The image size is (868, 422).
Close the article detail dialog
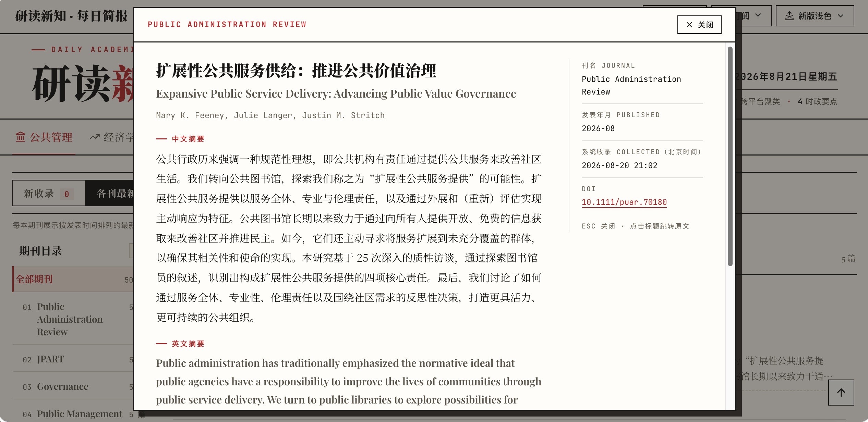point(699,25)
